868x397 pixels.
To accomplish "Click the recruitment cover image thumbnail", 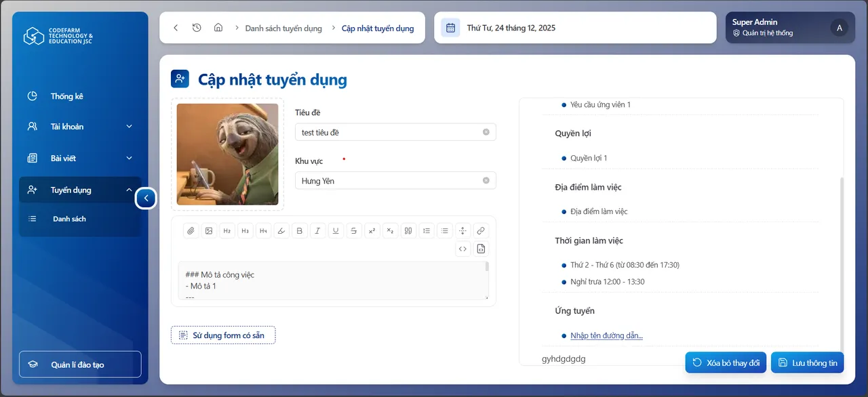I will [x=227, y=154].
